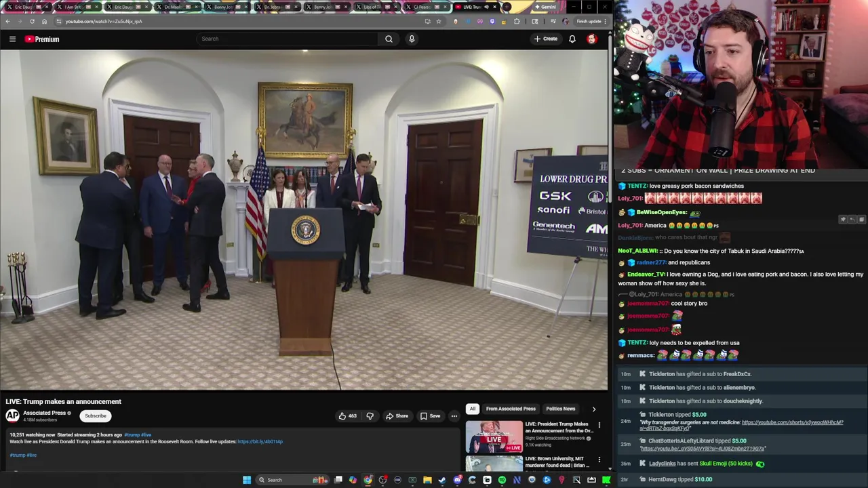Open YouTube notifications bell
Screen dimensions: 868x488
coord(572,39)
